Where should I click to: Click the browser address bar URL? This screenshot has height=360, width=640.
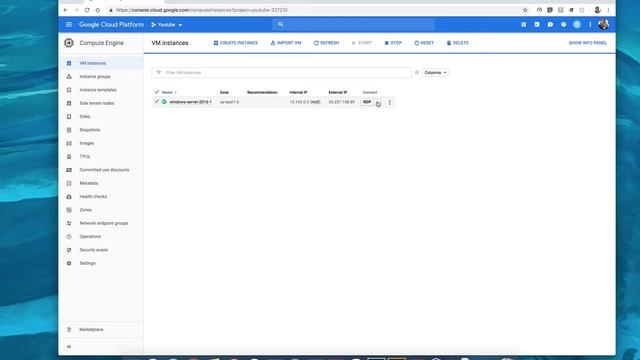click(x=202, y=10)
